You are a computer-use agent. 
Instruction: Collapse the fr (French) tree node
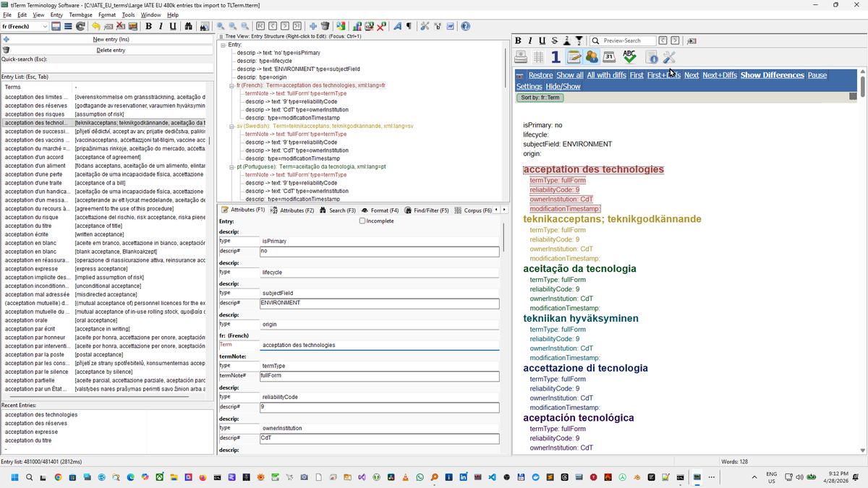231,85
